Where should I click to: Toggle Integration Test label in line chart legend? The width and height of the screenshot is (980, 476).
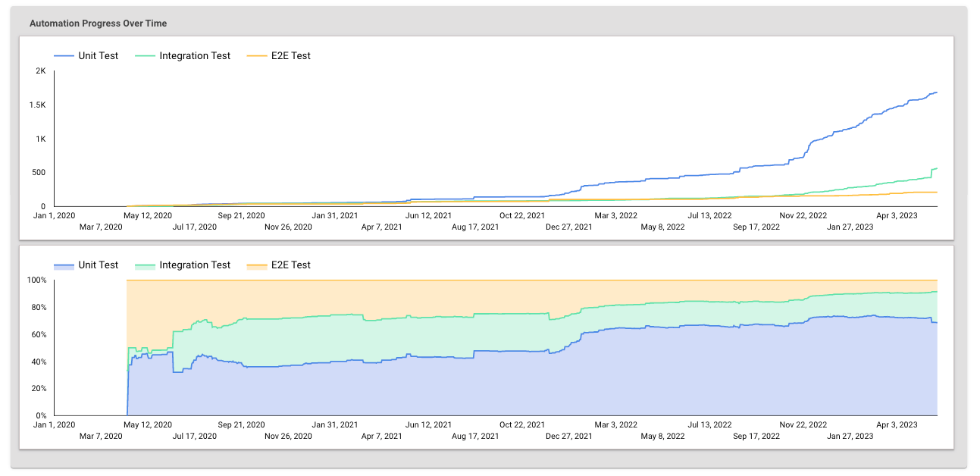195,55
